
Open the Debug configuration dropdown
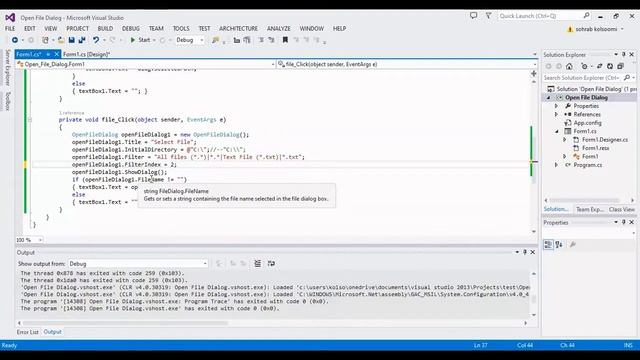coord(190,40)
